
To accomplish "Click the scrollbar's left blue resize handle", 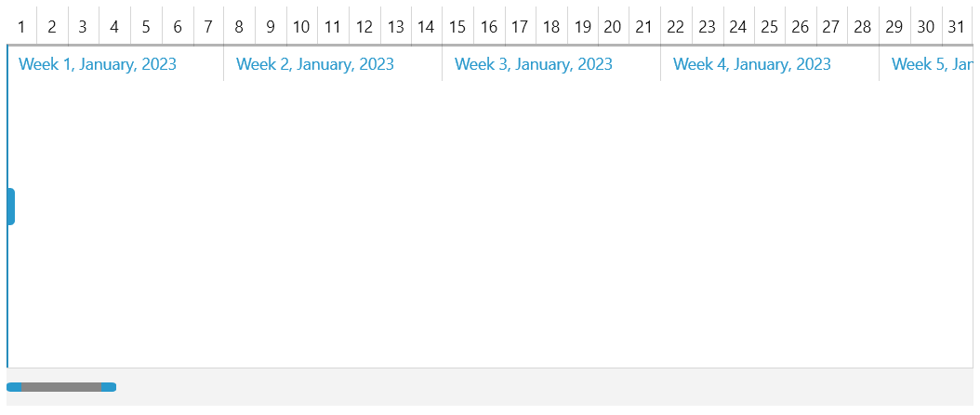I will tap(14, 387).
